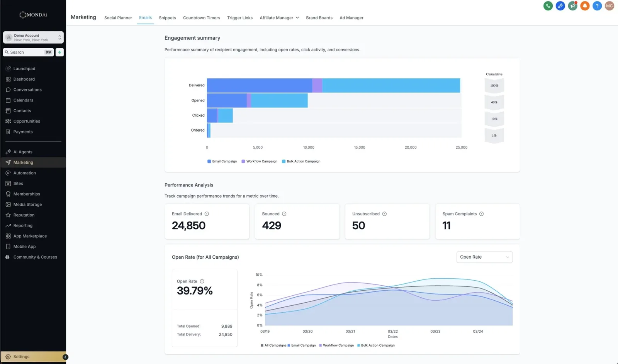The height and width of the screenshot is (364, 618).
Task: Click the Spam Complaints 11 card
Action: pos(477,222)
